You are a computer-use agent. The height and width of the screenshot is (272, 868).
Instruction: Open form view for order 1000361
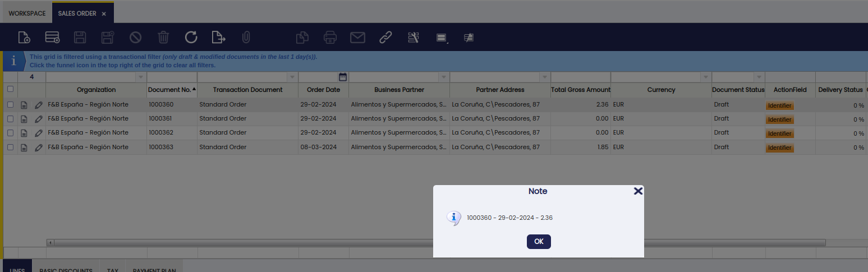click(x=24, y=119)
